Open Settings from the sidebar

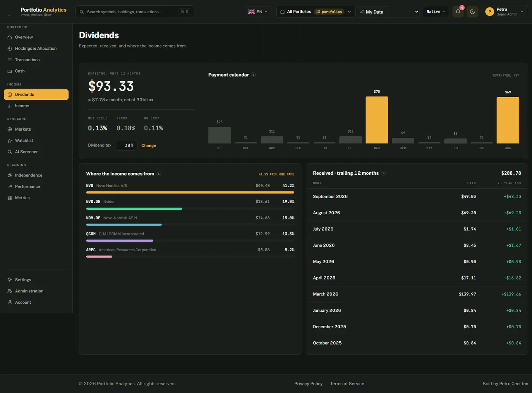tap(36, 280)
